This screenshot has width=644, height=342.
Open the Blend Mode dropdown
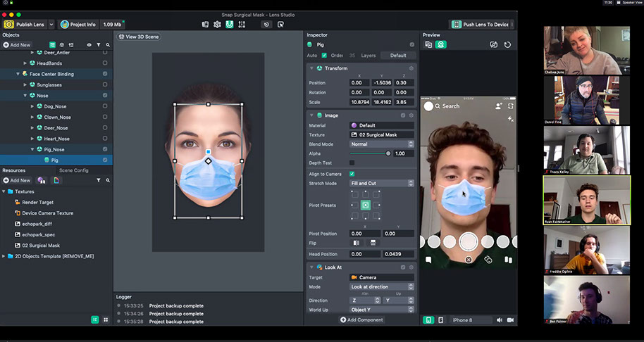tap(382, 144)
